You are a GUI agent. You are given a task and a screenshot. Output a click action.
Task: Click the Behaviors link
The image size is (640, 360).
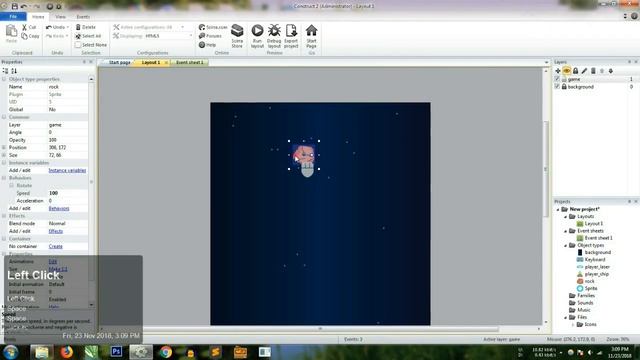[59, 209]
